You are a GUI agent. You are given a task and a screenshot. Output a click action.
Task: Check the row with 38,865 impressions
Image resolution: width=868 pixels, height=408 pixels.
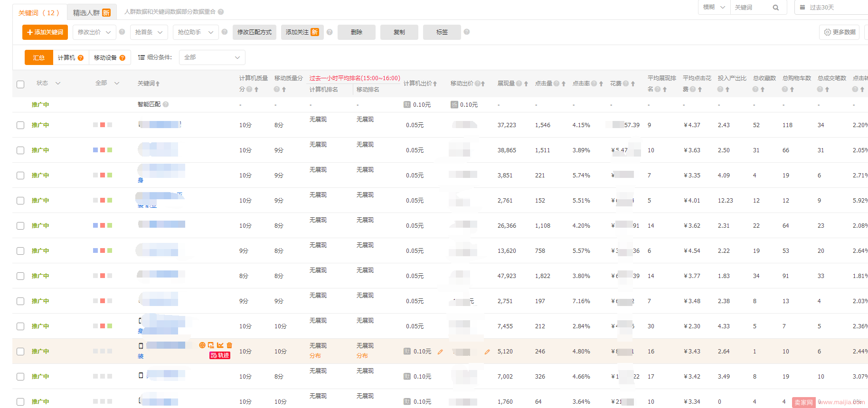click(20, 150)
